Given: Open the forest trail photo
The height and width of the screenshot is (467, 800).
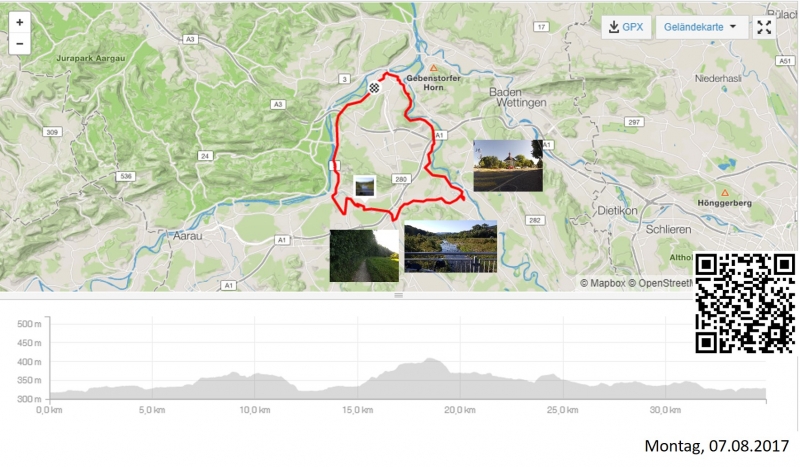Looking at the screenshot, I should tap(364, 256).
